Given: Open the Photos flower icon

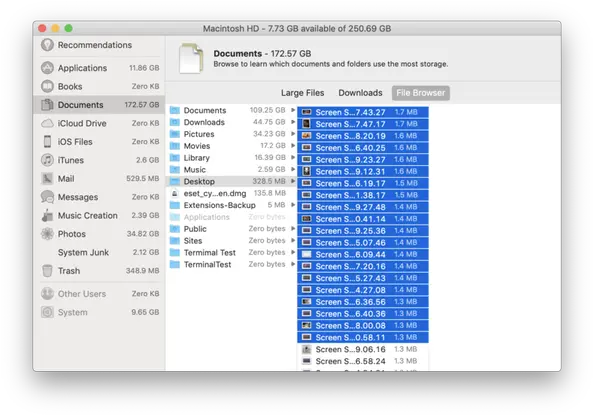Looking at the screenshot, I should [x=47, y=234].
